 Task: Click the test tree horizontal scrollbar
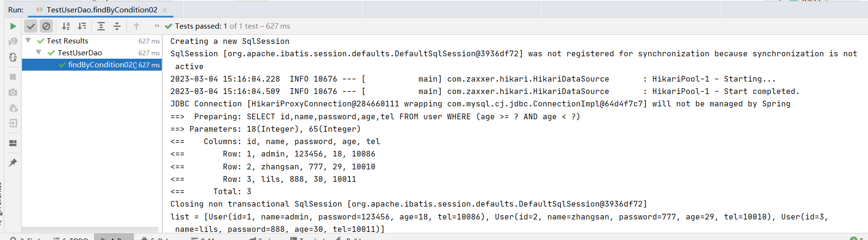pos(90,230)
